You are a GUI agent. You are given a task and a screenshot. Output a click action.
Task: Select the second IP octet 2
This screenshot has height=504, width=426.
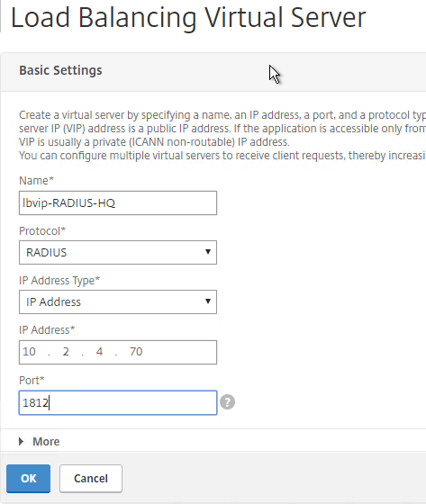tap(66, 352)
